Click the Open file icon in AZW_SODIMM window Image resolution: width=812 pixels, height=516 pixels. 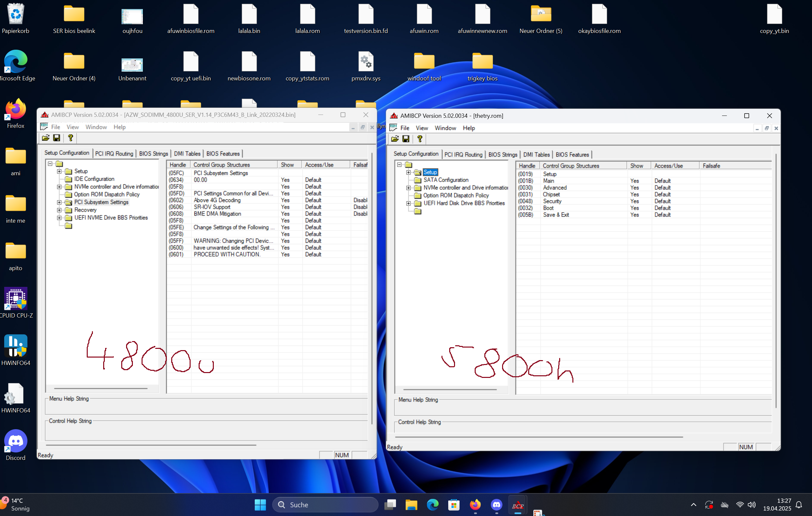pos(45,138)
